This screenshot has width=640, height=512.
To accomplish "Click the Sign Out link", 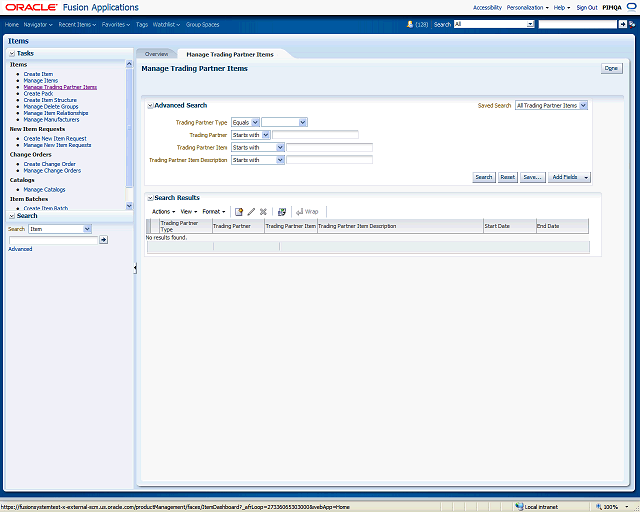I will click(587, 7).
